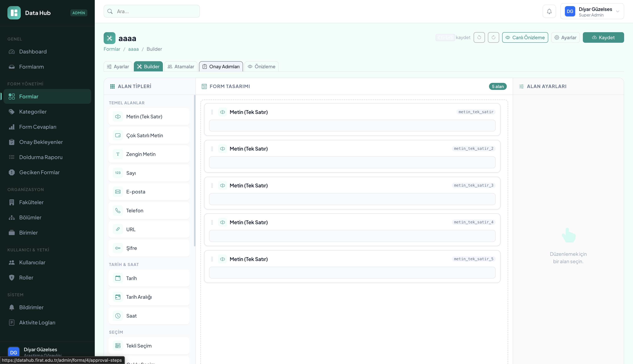Viewport: 633px width, 364px height.
Task: Click the Ayarlar gear button
Action: pyautogui.click(x=565, y=38)
